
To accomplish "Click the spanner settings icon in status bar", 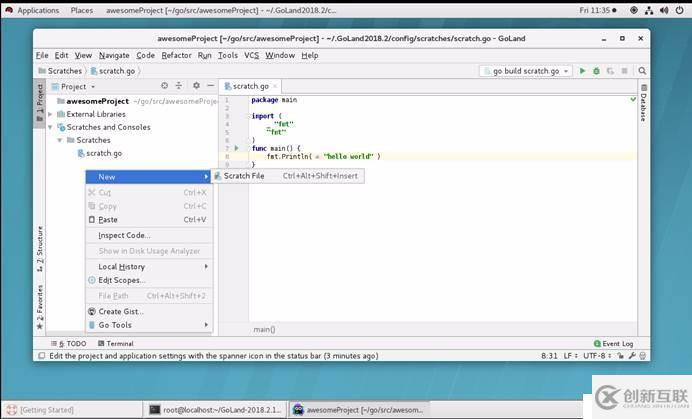I will click(632, 356).
